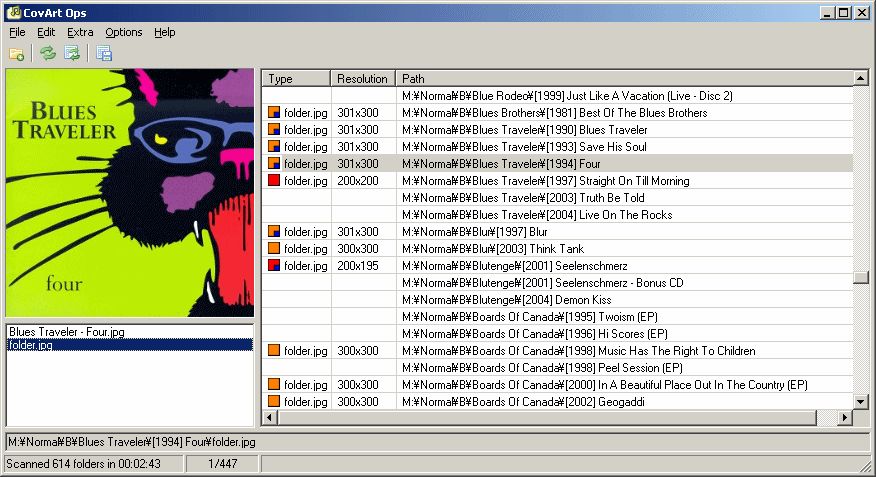
Task: Select 'Blues Traveler - Four.jpg' in file list
Action: point(68,331)
